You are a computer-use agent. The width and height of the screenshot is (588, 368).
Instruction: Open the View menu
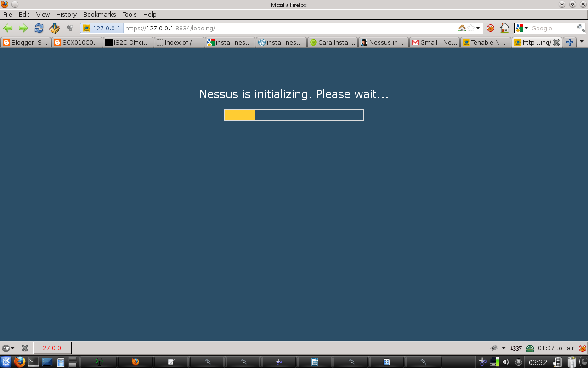coord(43,14)
